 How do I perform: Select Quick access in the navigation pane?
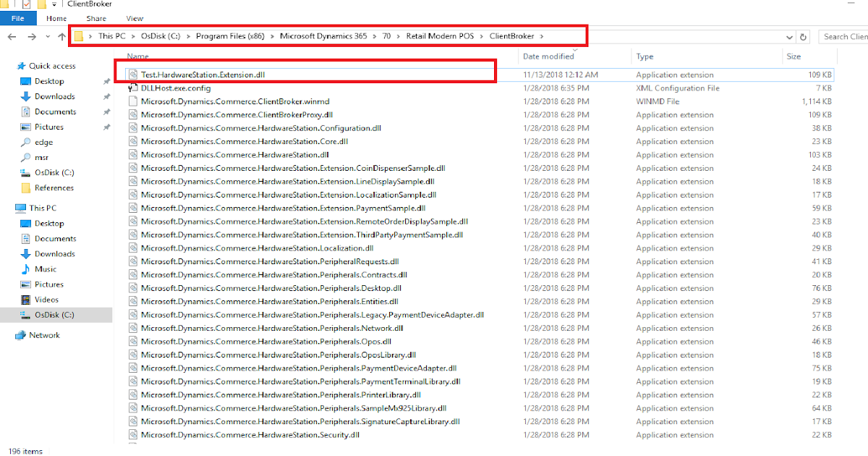pyautogui.click(x=52, y=66)
